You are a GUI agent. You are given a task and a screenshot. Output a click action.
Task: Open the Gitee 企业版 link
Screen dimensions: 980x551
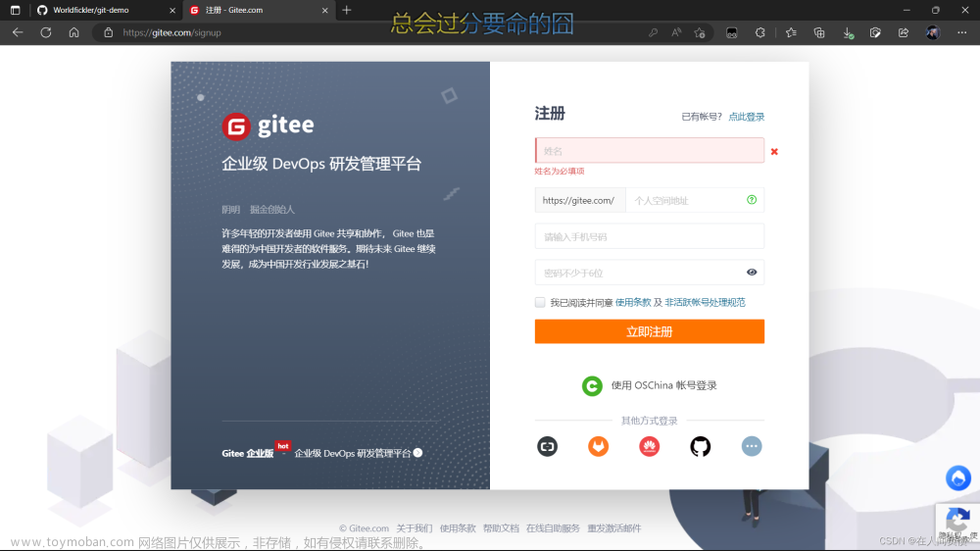point(248,453)
